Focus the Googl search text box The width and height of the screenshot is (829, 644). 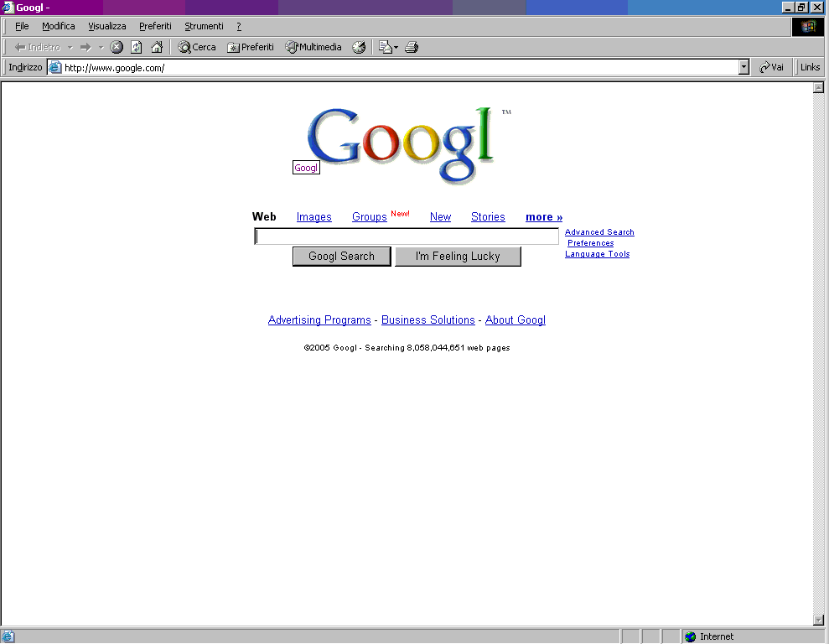click(x=407, y=236)
